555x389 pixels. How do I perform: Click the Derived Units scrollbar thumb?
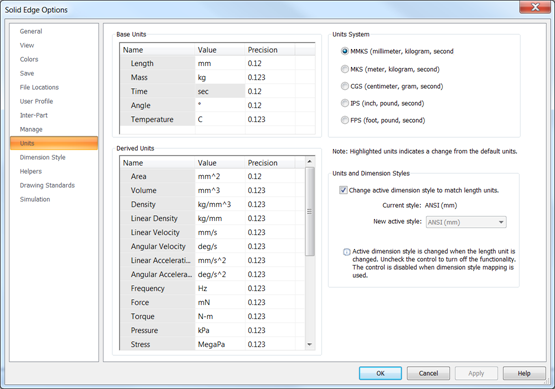(310, 211)
